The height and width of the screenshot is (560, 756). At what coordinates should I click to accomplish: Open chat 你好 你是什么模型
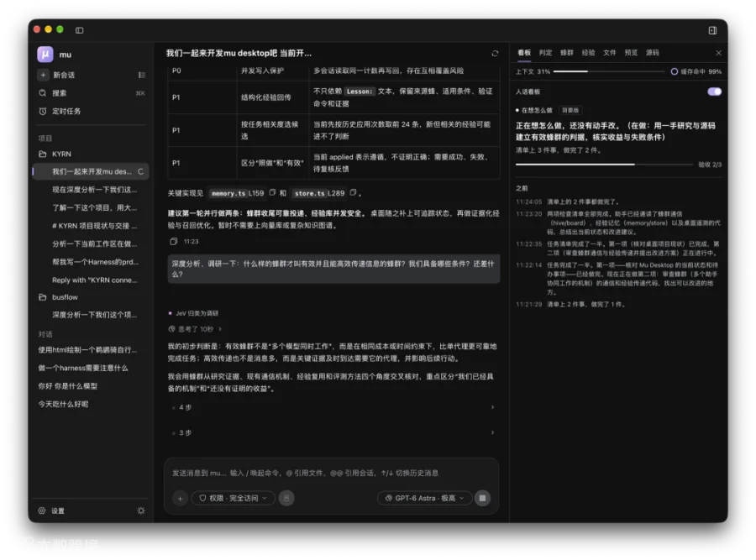pyautogui.click(x=91, y=386)
